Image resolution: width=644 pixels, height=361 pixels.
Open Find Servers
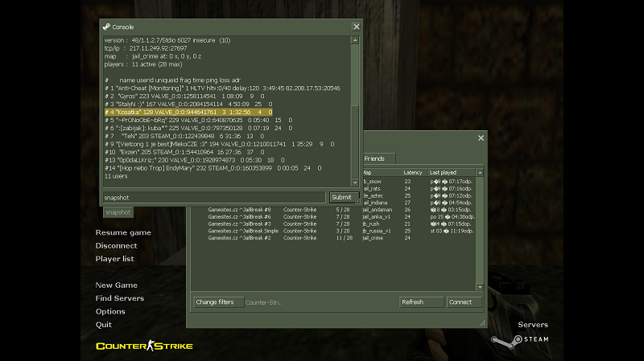119,298
